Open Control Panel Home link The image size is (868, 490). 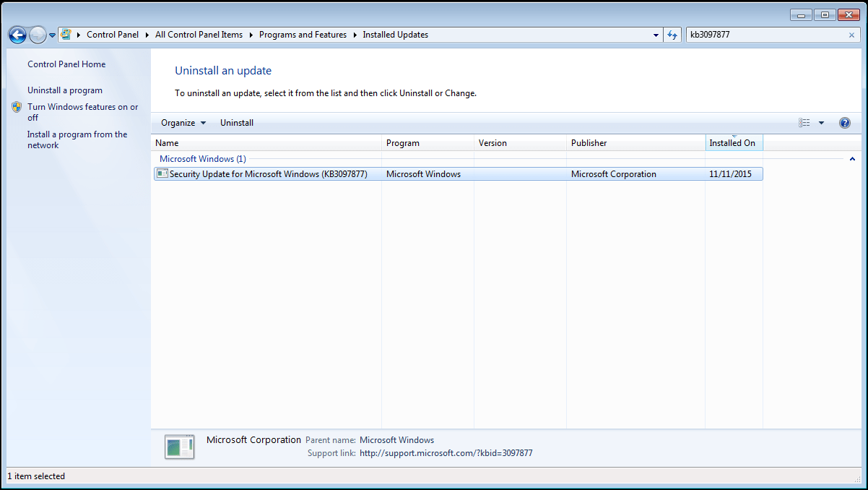point(66,64)
